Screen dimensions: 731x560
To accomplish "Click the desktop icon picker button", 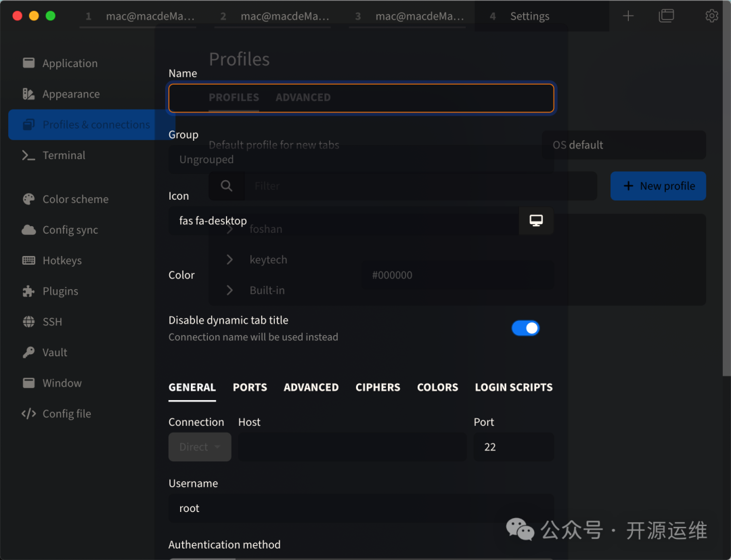I will coord(536,221).
